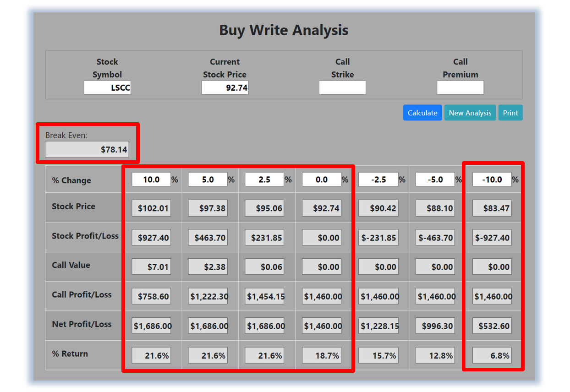570x392 pixels.
Task: Select the Break Even value box
Action: pyautogui.click(x=87, y=149)
